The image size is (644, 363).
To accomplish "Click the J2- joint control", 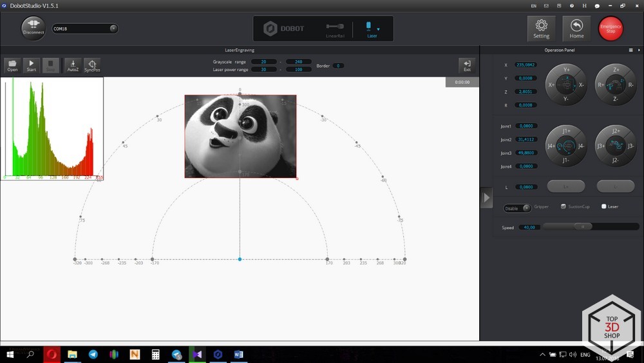I will pyautogui.click(x=615, y=161).
